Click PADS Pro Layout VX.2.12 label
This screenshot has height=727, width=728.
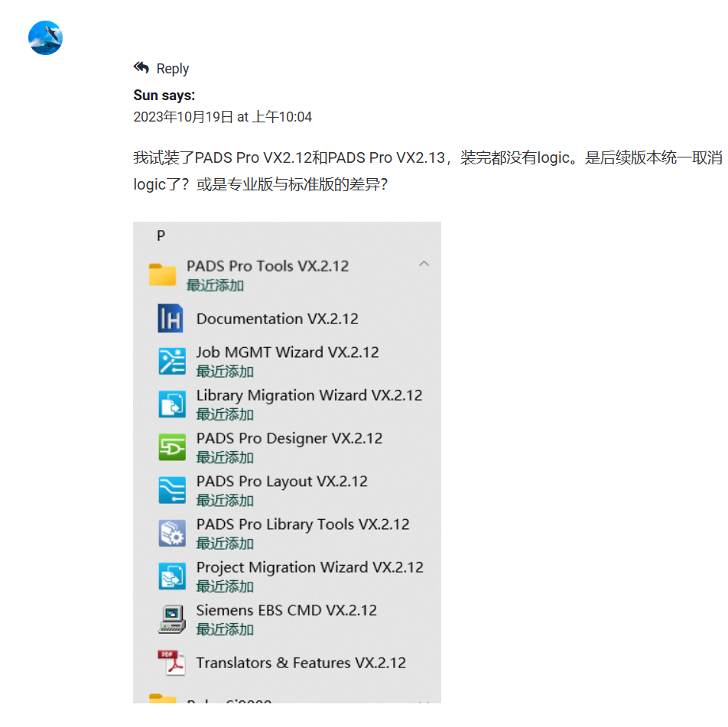pos(282,482)
